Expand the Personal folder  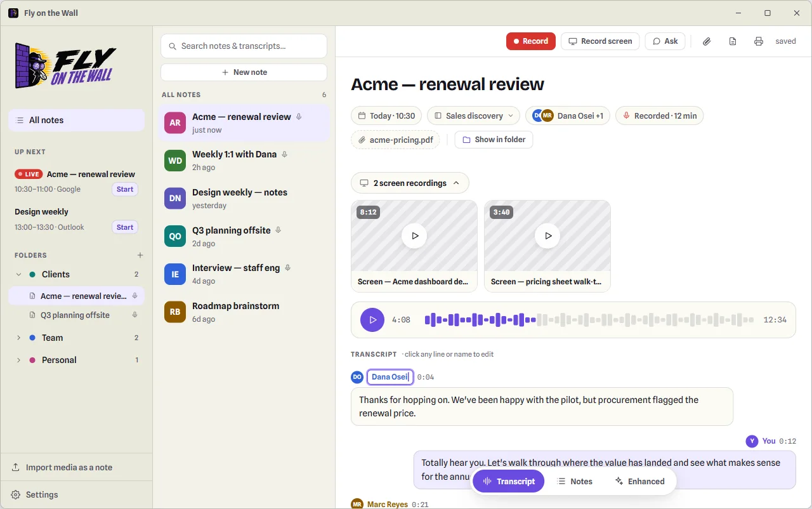(x=18, y=360)
